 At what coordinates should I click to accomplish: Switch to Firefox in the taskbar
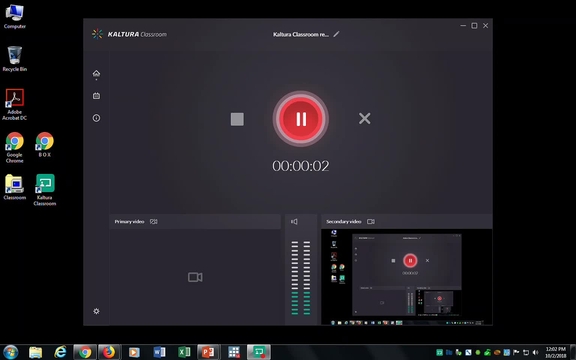pos(109,352)
